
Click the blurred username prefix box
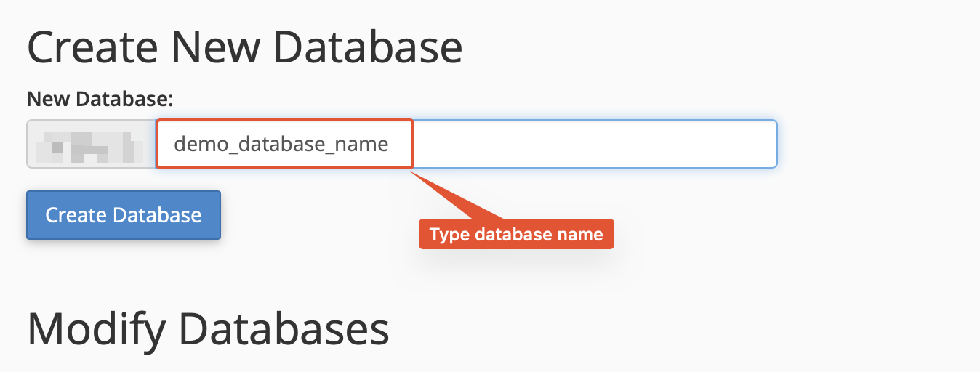92,144
